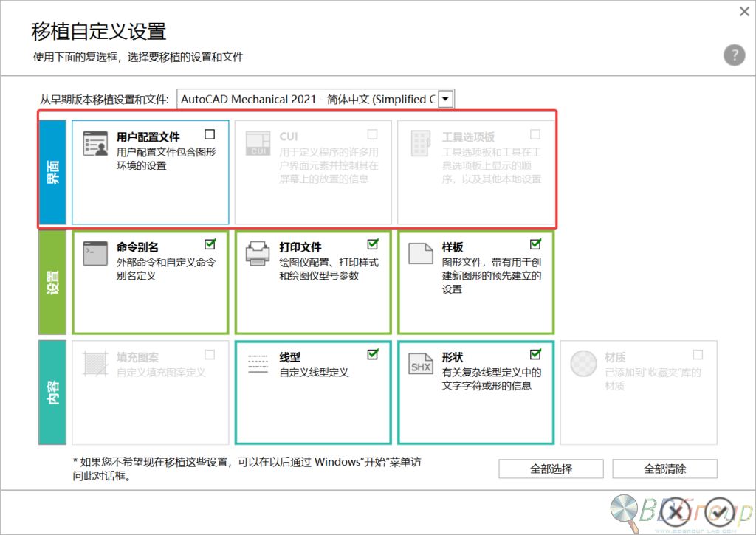Toggle the 形状 checkbox off

point(535,355)
